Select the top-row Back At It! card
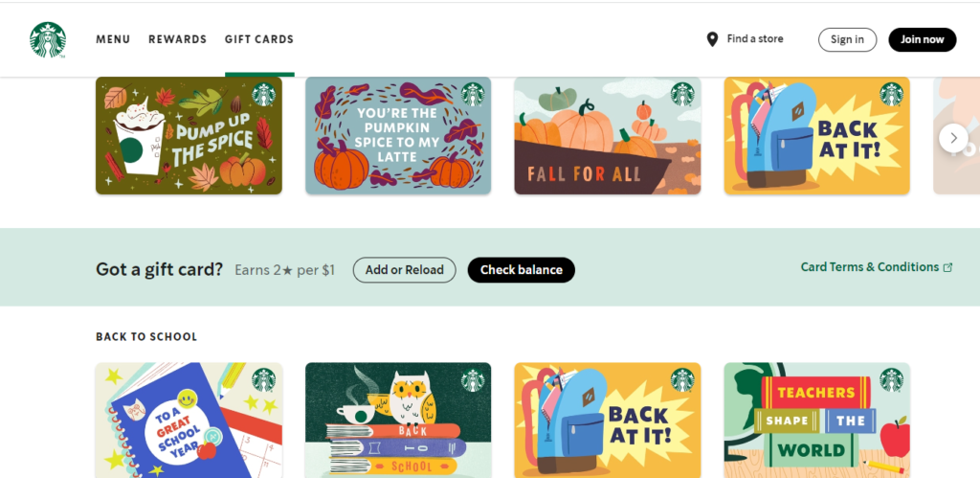 click(x=817, y=136)
